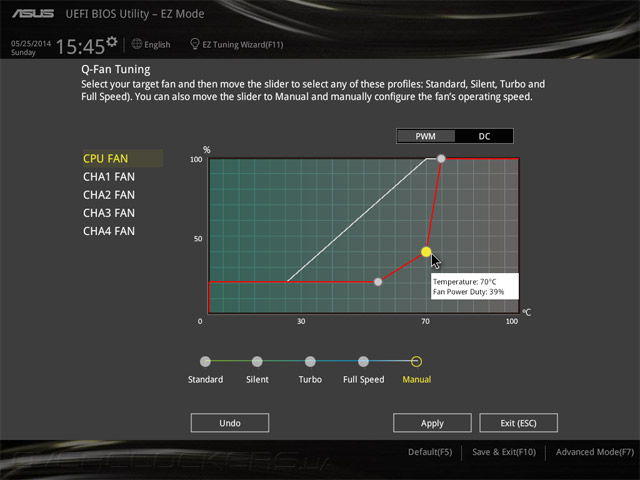
Task: Click the date 05/25/2014
Action: tap(31, 43)
